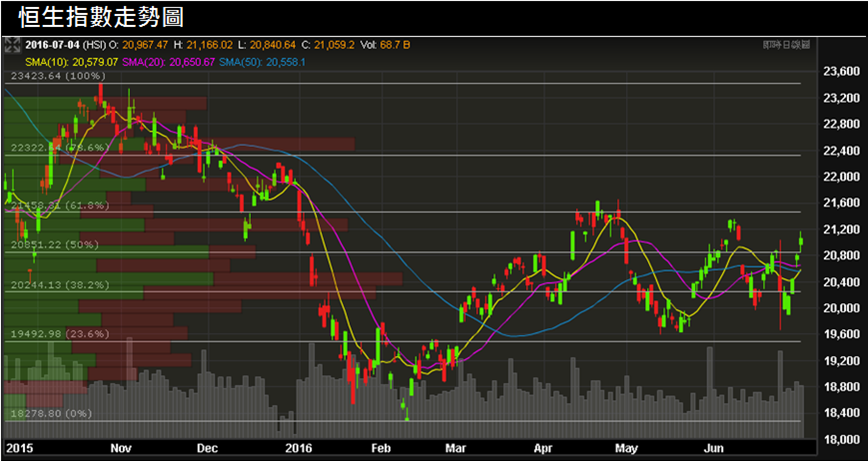
Task: Click the 23,600 price axis label
Action: coord(841,71)
